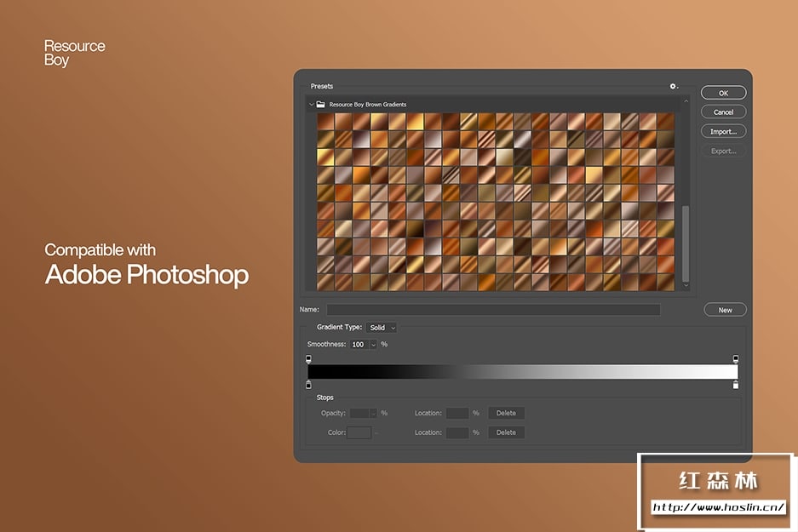Image resolution: width=798 pixels, height=532 pixels.
Task: Click the gradient Name input field
Action: [x=493, y=309]
